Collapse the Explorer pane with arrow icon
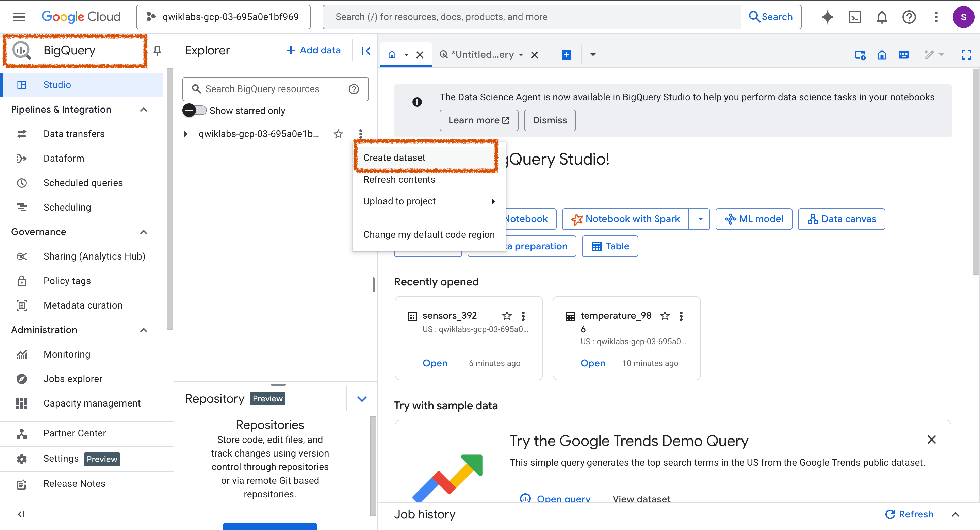This screenshot has width=980, height=530. (365, 51)
